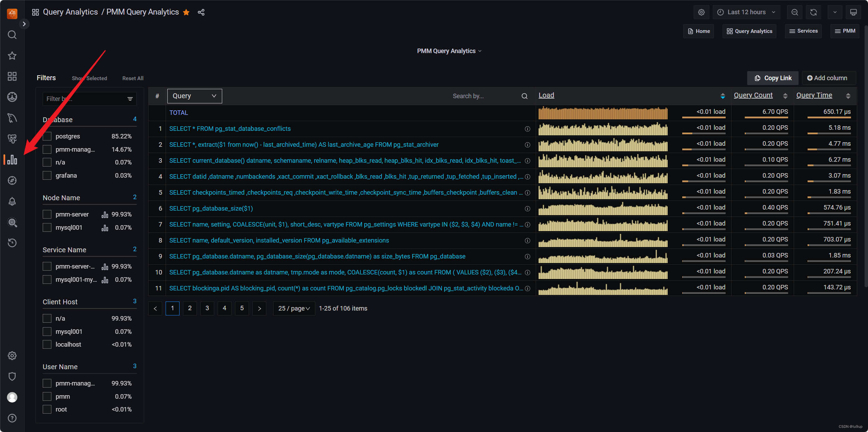This screenshot has height=432, width=868.
Task: Click the zoom out time range icon
Action: tap(795, 12)
